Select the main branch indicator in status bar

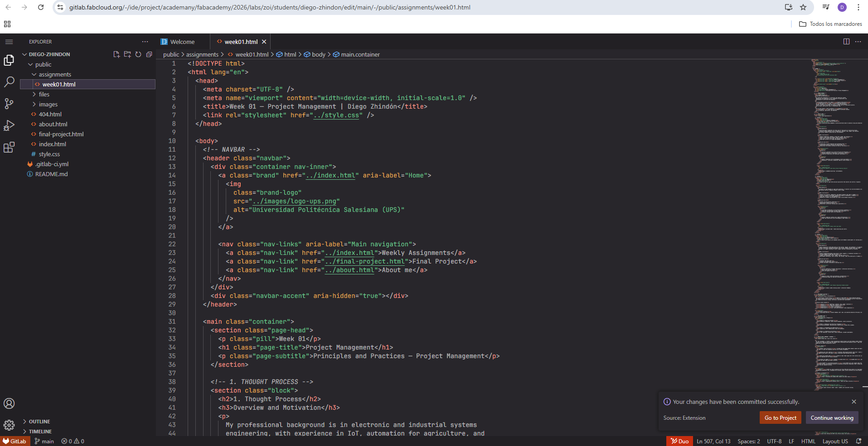[44, 441]
